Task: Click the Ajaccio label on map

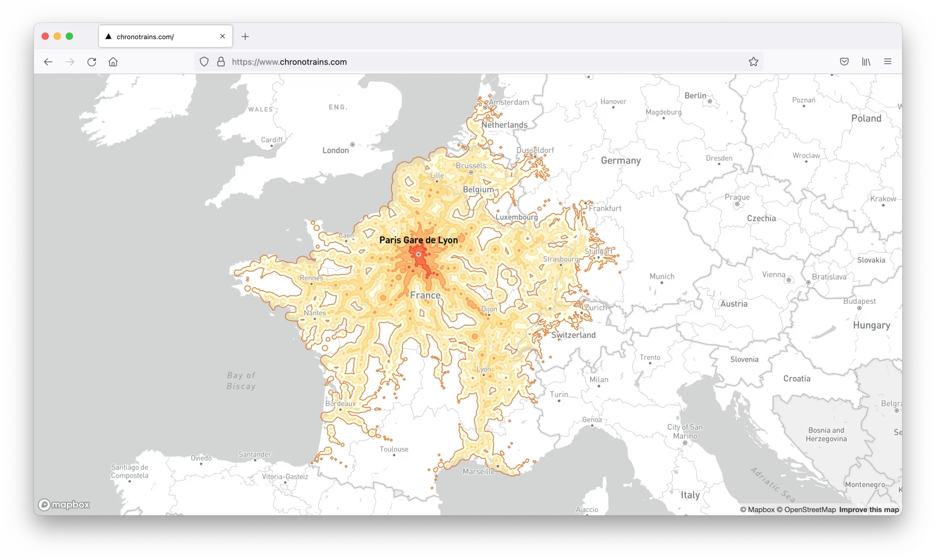Action: coord(587,510)
